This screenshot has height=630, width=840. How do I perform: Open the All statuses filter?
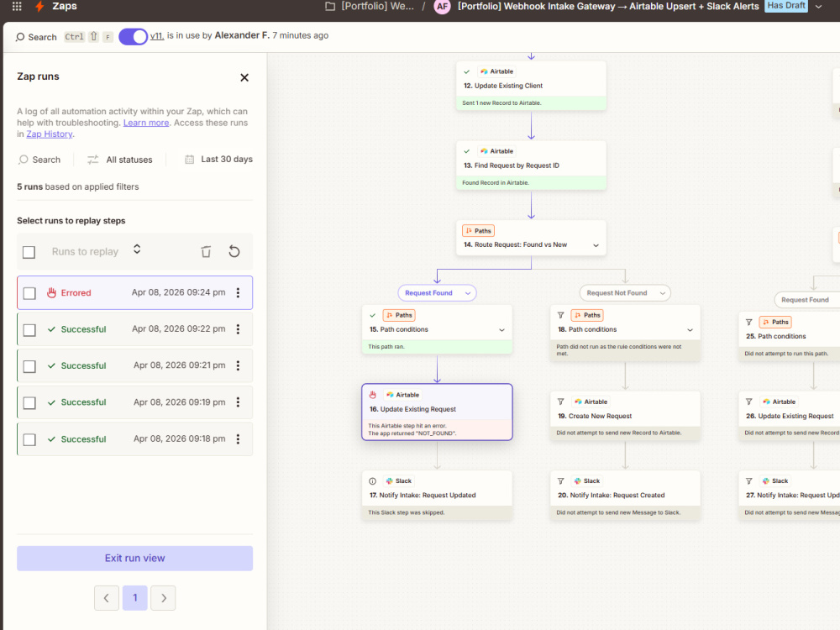click(120, 160)
